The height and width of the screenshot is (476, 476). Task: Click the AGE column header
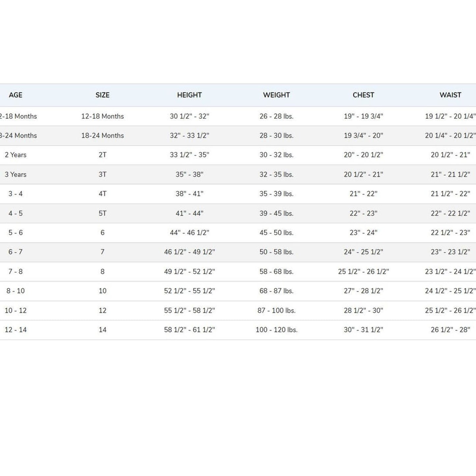[15, 95]
